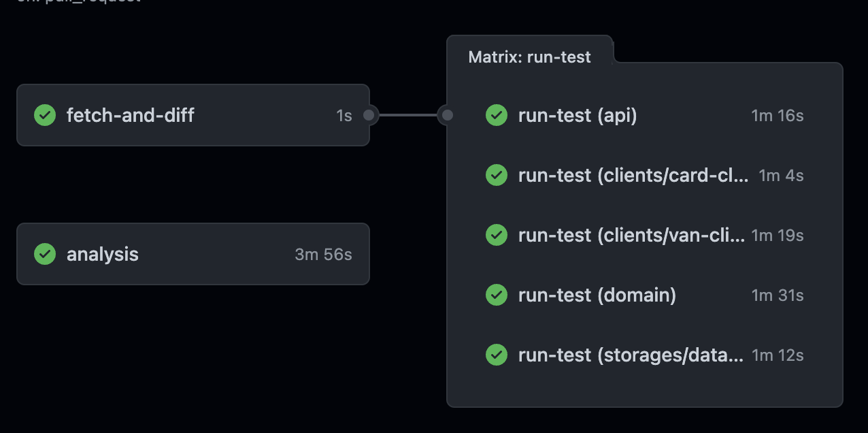Viewport: 868px width, 433px height.
Task: Click the clients/van-cli job success check icon
Action: pos(497,235)
